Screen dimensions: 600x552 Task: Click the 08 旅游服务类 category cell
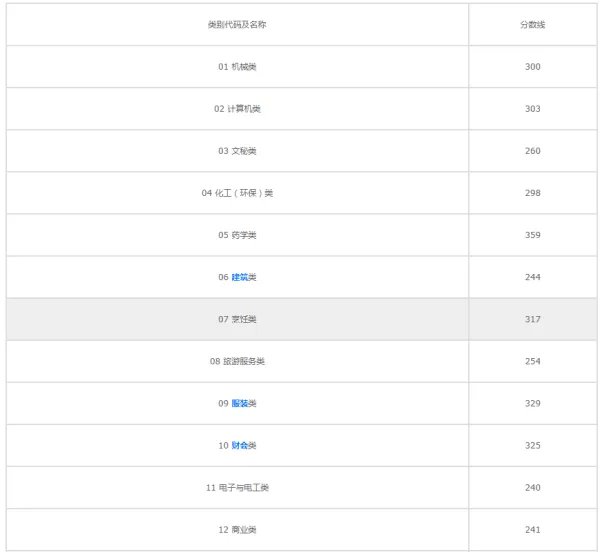coord(237,361)
